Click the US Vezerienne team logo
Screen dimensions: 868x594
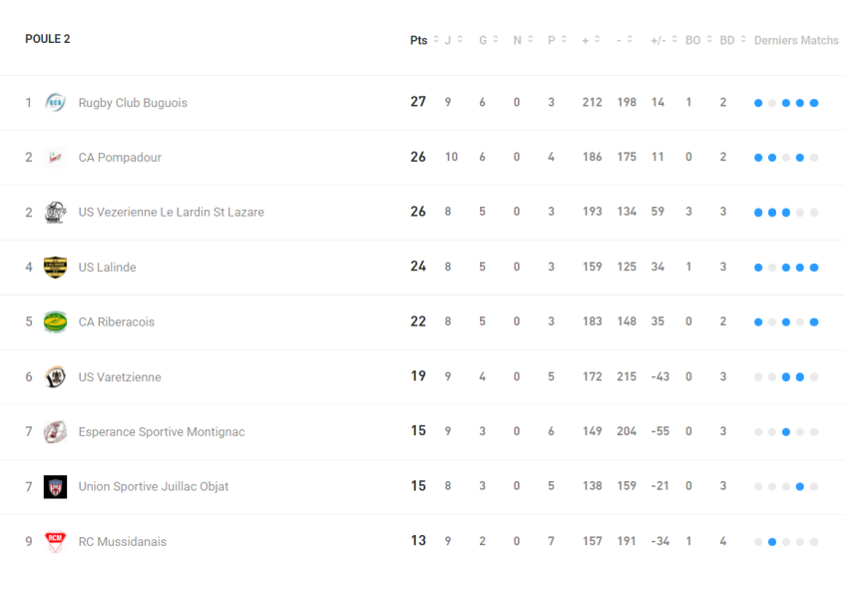[55, 213]
